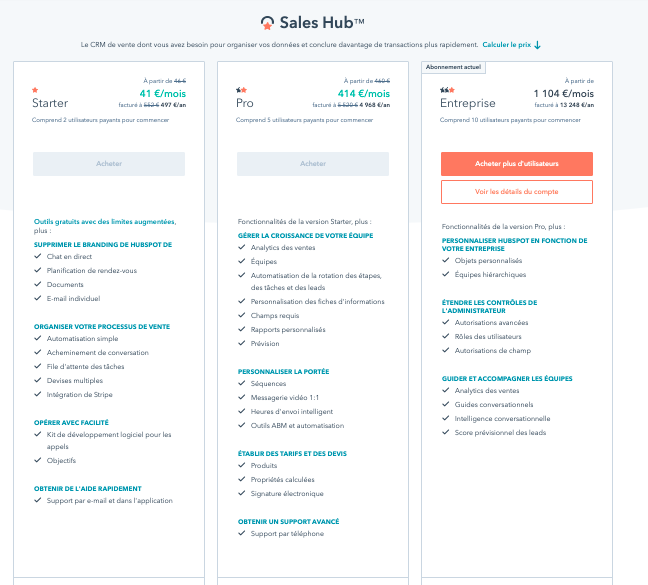
Task: Click SUPPRIMER LE BRANDING DE HUBSPOT DE heading
Action: tap(103, 245)
